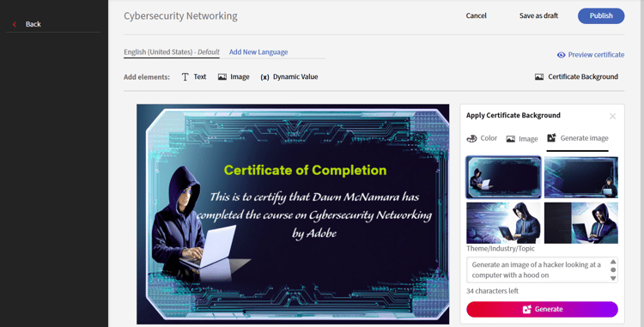The image size is (644, 327).
Task: Switch to the Color tab
Action: (x=489, y=138)
